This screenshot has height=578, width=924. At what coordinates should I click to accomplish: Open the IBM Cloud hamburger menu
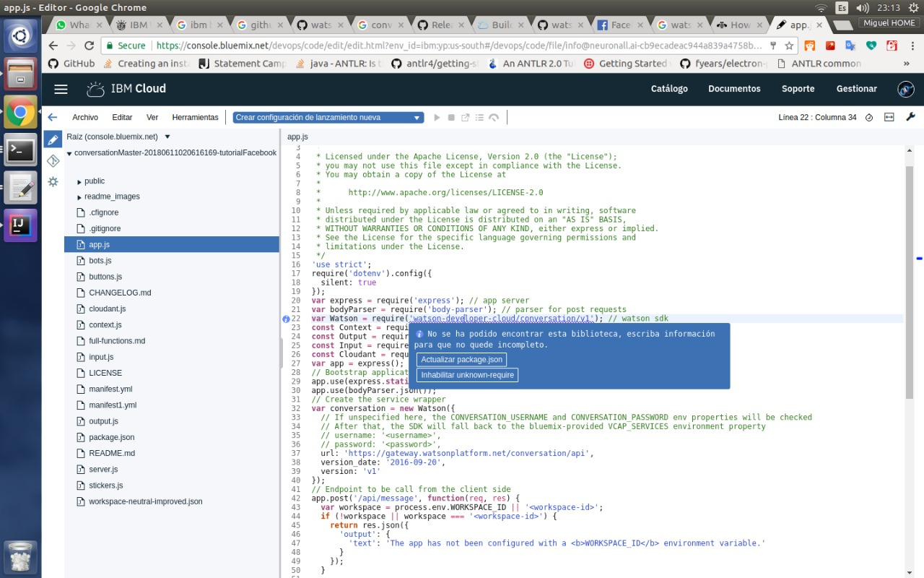click(61, 89)
